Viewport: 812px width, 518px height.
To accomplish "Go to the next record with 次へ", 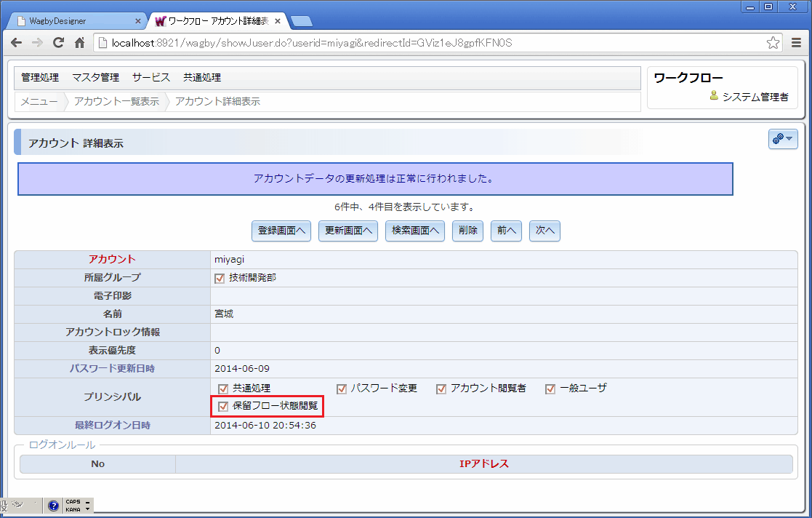I will click(544, 231).
